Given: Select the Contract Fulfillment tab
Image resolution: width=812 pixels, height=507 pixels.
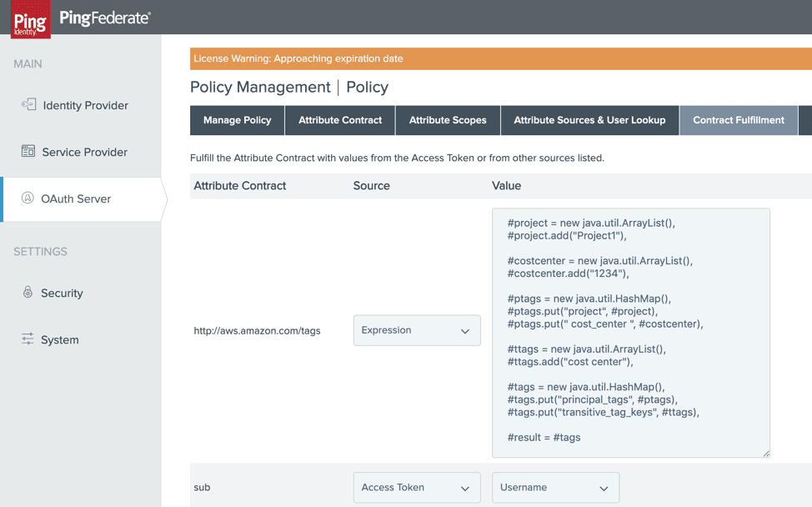Looking at the screenshot, I should pyautogui.click(x=739, y=120).
